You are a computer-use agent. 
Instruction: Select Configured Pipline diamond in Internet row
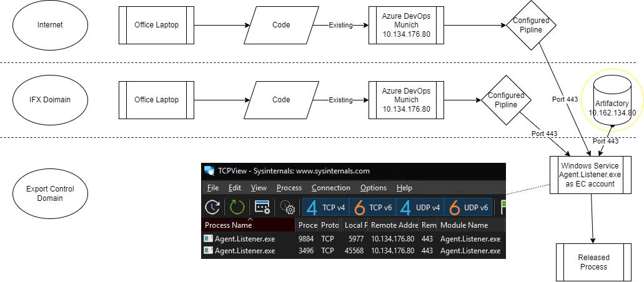(x=531, y=25)
